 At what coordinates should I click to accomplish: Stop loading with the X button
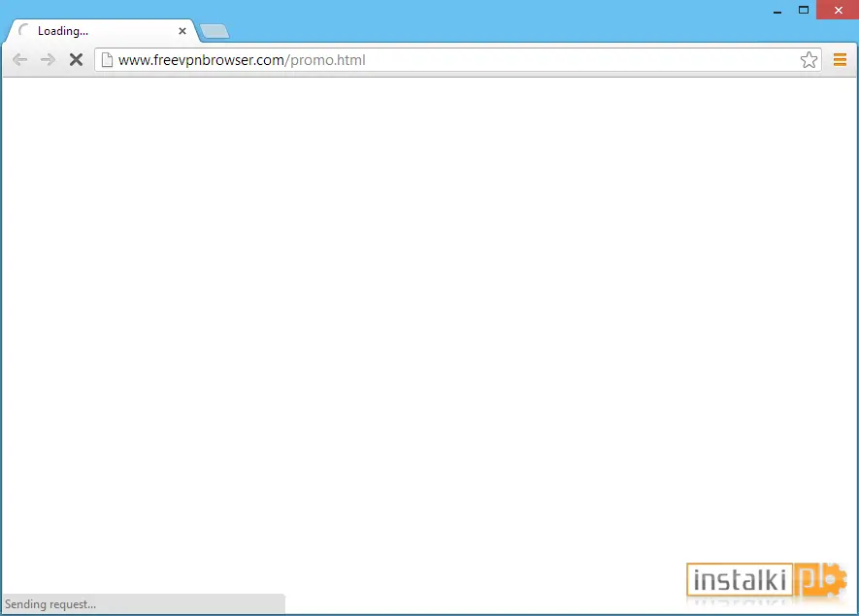point(76,60)
